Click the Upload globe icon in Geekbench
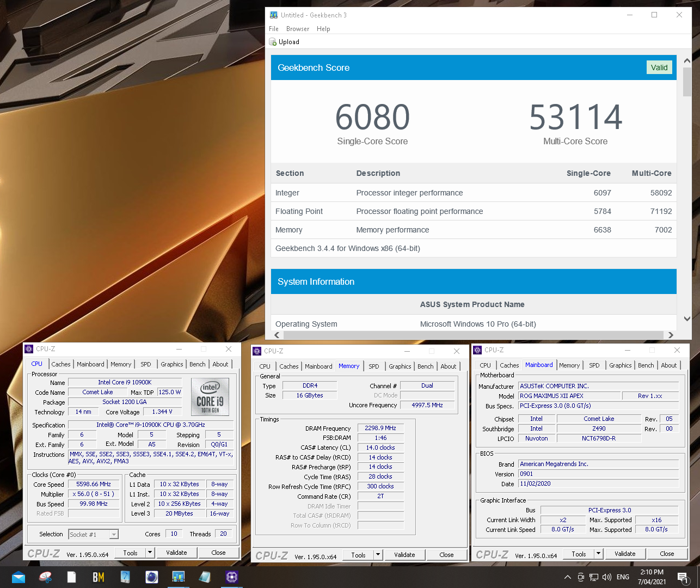700x588 pixels. click(x=273, y=42)
